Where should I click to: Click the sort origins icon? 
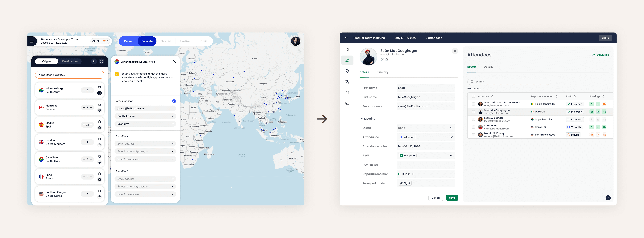click(94, 61)
